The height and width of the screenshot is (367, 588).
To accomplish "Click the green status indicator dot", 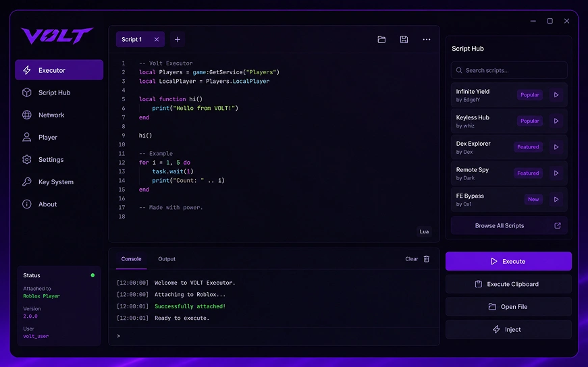I will 92,275.
